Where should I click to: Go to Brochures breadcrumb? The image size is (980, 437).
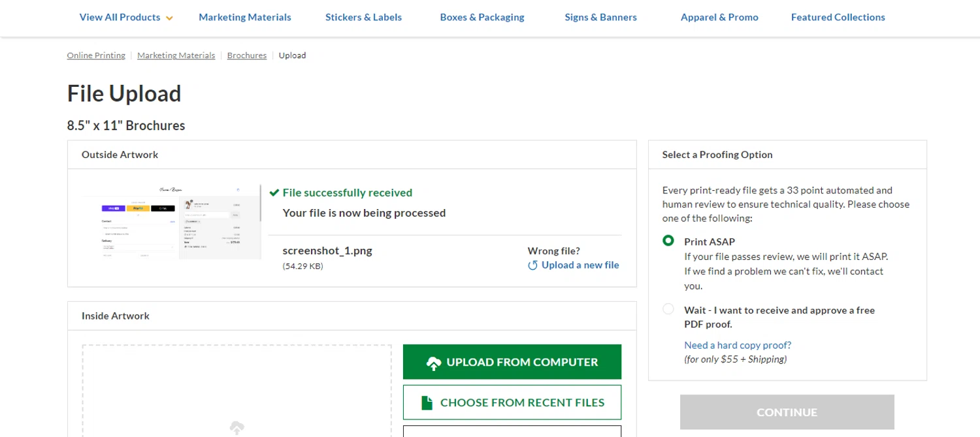coord(247,56)
